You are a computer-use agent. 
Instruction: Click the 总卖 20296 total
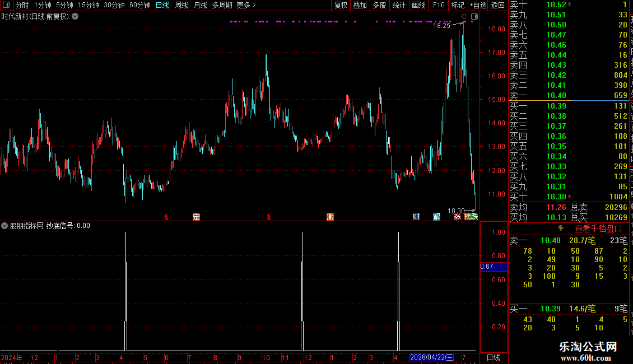tap(599, 207)
